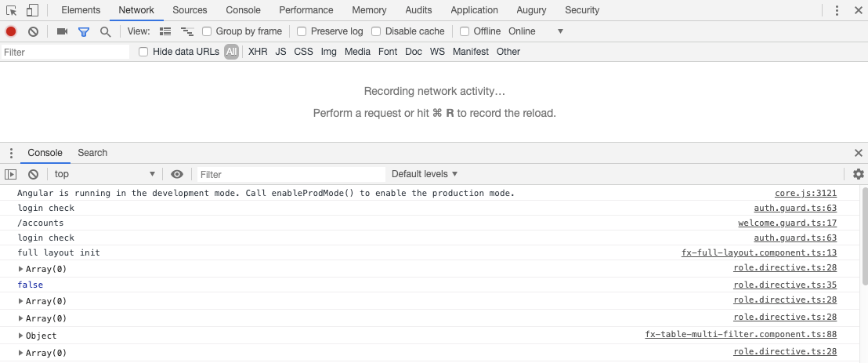Open the Search drawer tab
868x363 pixels.
pos(92,153)
